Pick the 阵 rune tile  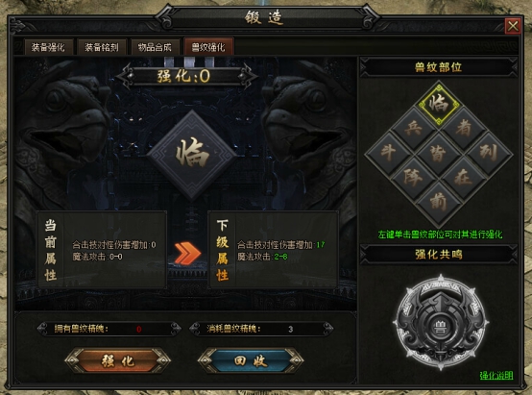pyautogui.click(x=414, y=178)
